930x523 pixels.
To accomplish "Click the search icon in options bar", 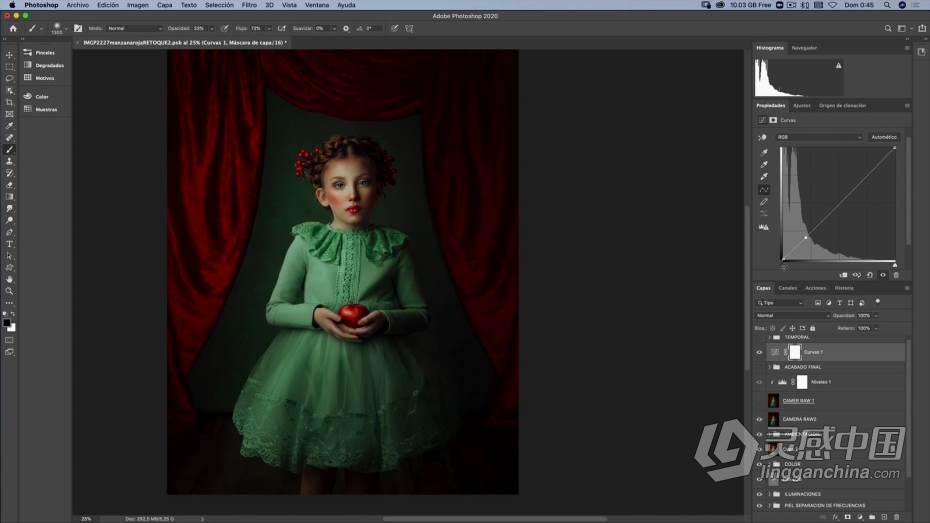I will [888, 28].
